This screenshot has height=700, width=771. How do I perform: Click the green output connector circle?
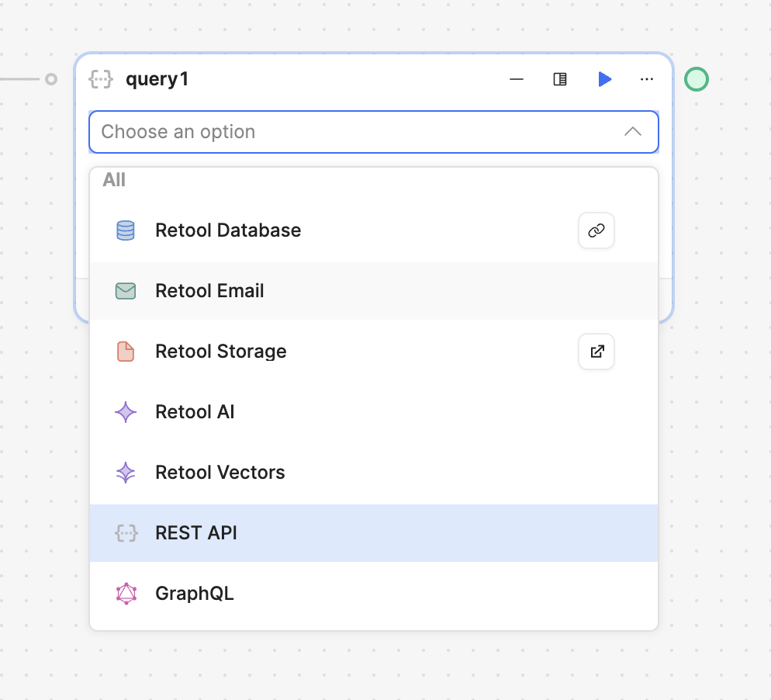(x=697, y=79)
